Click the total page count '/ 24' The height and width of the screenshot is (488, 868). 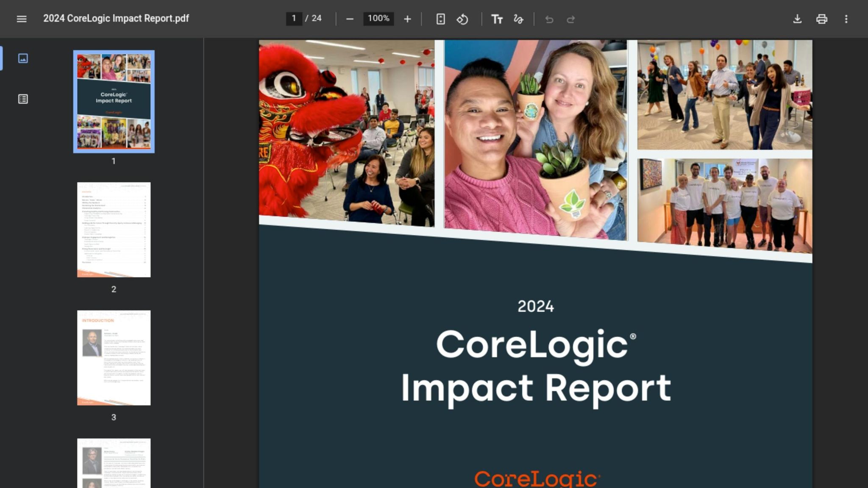(314, 18)
